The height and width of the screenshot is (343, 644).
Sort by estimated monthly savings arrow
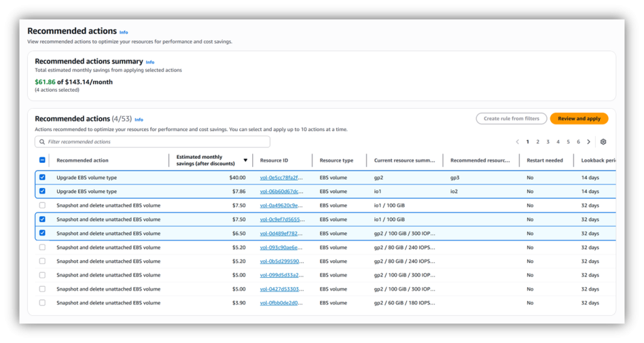245,160
